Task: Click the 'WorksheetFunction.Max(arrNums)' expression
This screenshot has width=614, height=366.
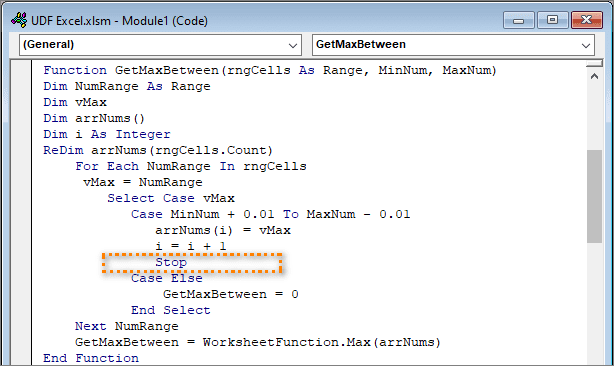Action: coord(322,343)
